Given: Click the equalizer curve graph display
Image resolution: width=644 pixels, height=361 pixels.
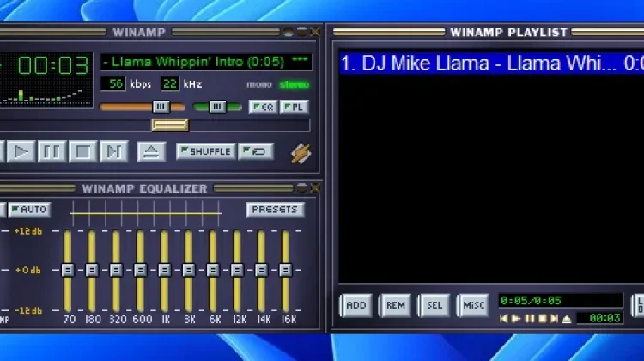Looking at the screenshot, I should tap(146, 213).
